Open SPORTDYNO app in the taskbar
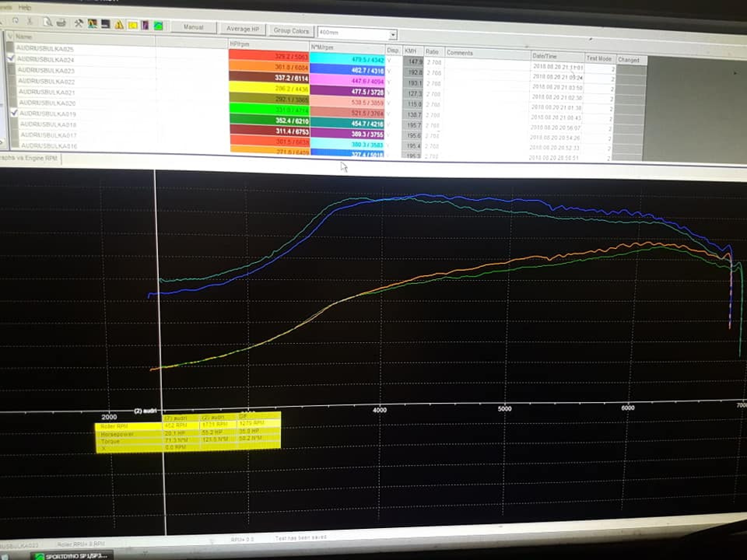The height and width of the screenshot is (560, 747). 72,556
